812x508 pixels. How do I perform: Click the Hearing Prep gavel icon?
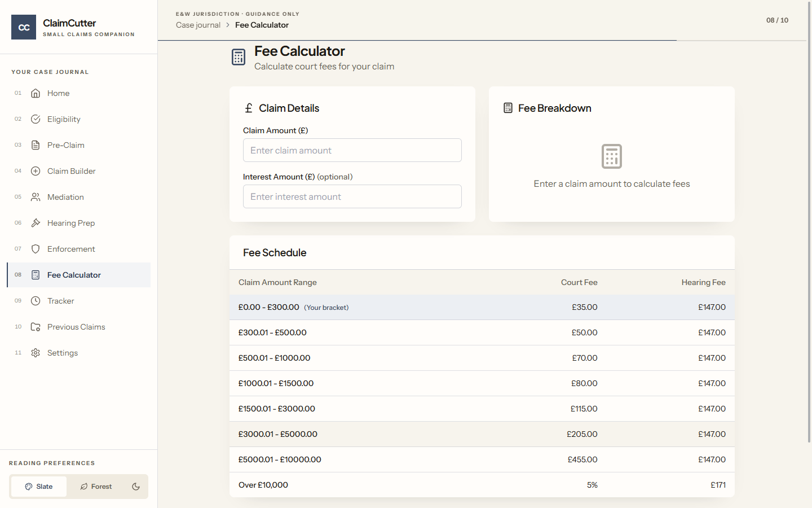click(x=36, y=223)
